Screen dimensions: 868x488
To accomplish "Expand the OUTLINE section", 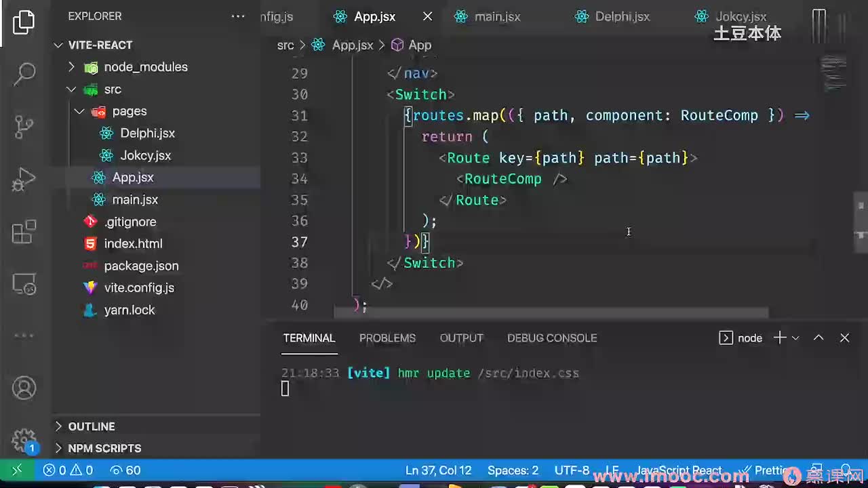I will coord(156,426).
